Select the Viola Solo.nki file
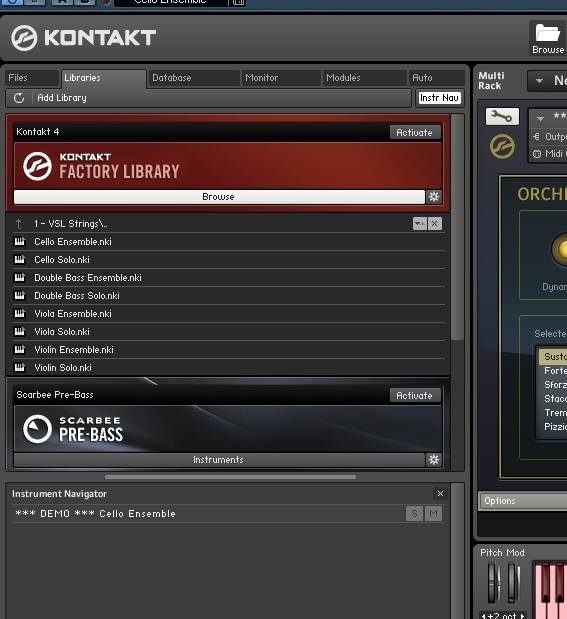 coord(228,331)
